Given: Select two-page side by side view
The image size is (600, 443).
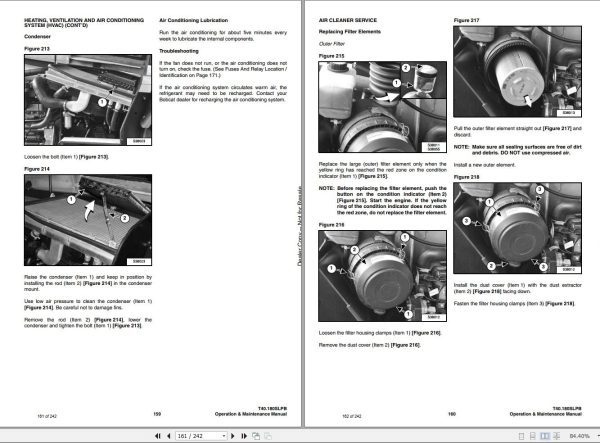Looking at the screenshot, I should [x=545, y=436].
